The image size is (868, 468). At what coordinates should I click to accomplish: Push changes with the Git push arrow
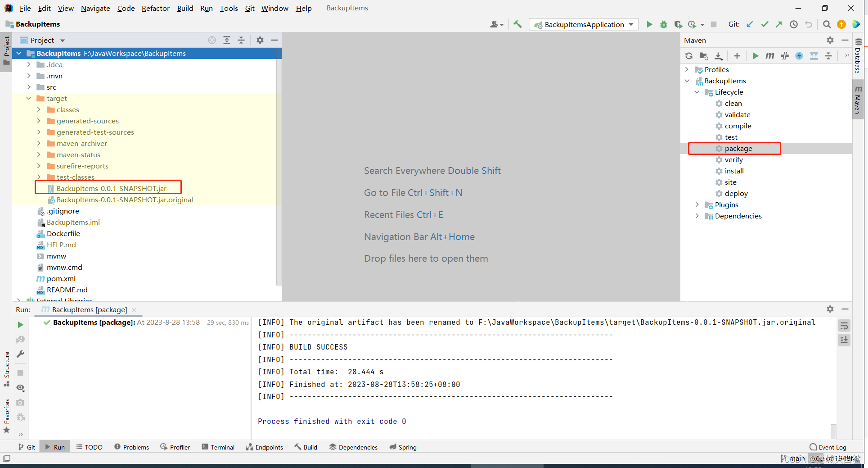click(779, 24)
